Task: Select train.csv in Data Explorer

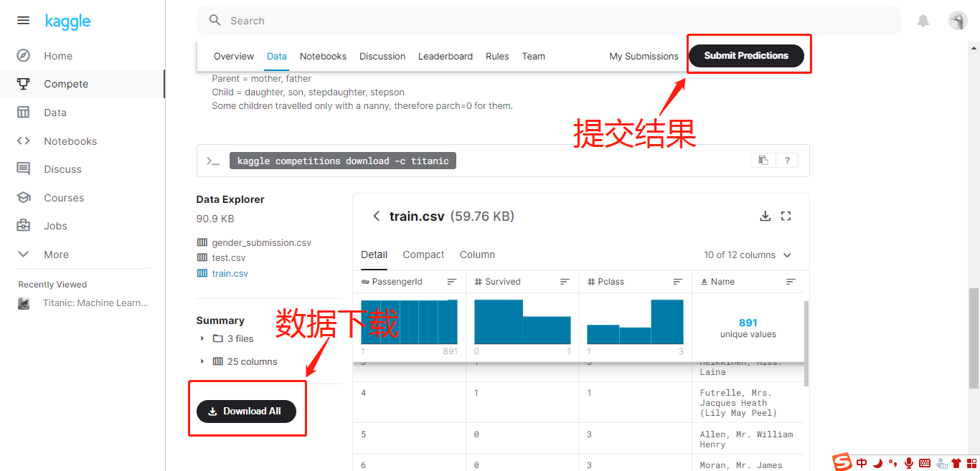Action: point(230,273)
